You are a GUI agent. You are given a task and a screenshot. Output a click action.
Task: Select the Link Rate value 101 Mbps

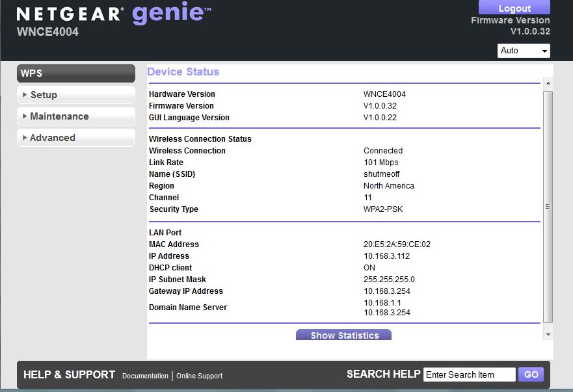click(x=380, y=163)
